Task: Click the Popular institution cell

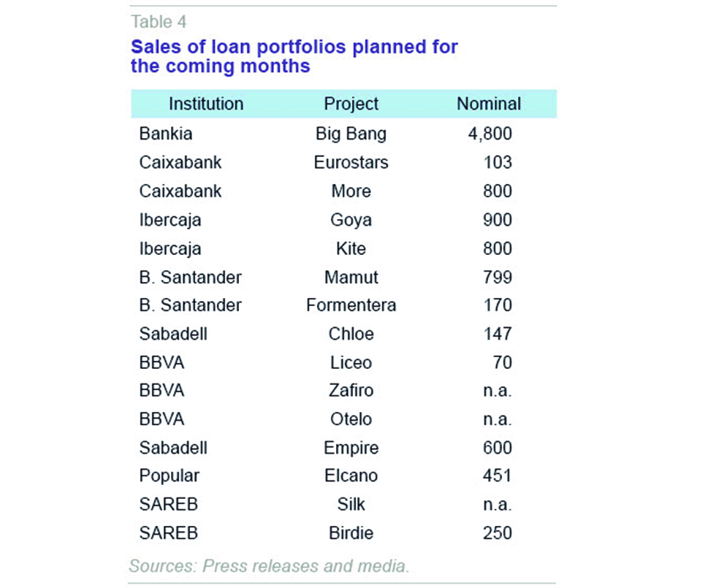Action: [169, 476]
